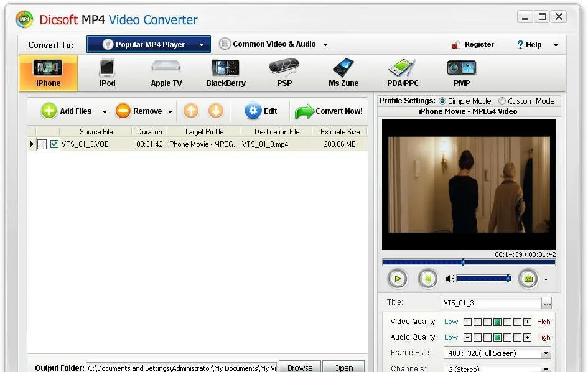Expand the Help dropdown arrow
The width and height of the screenshot is (588, 372).
click(x=556, y=45)
